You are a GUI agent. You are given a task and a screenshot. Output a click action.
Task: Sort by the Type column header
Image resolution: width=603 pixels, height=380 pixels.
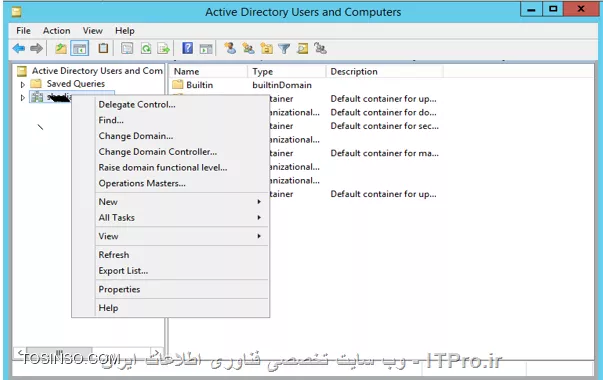click(287, 72)
